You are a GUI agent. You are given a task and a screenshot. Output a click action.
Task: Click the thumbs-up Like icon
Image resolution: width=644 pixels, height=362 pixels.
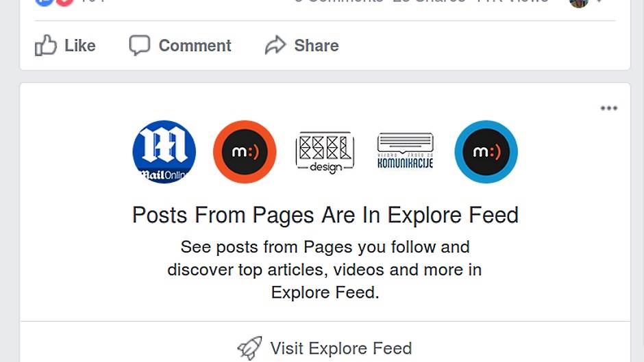point(46,45)
